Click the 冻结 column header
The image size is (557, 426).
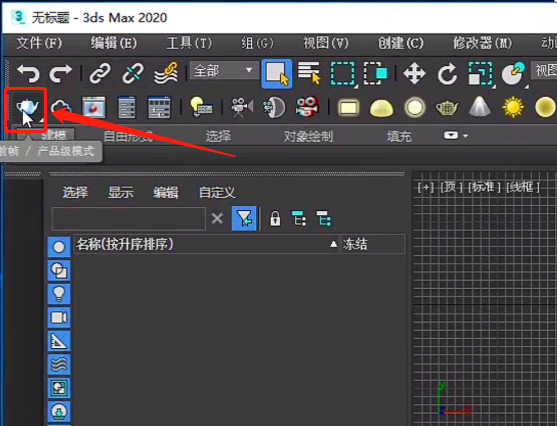point(373,244)
